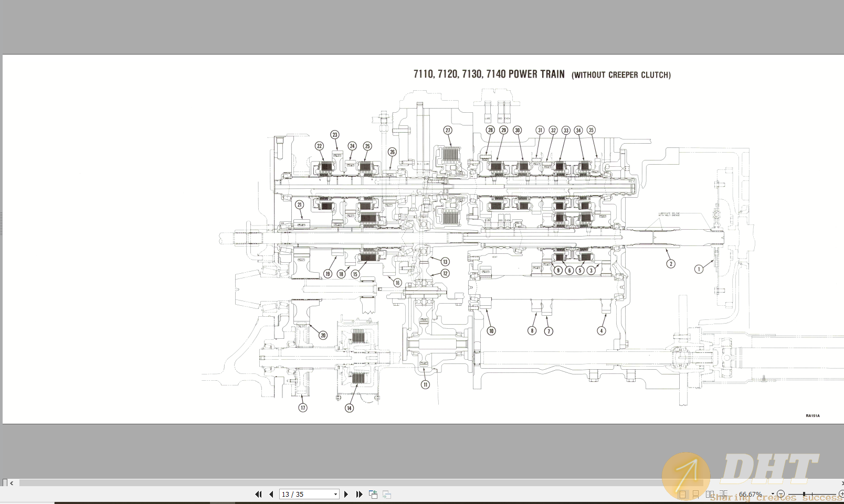Switch to side-by-side two-page view

[x=710, y=494]
